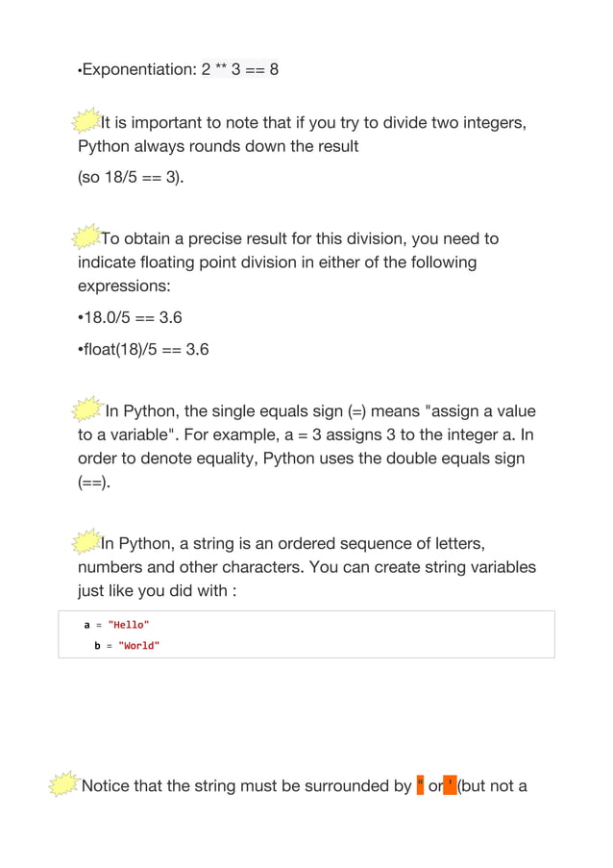
Task: Click variable b in the code block
Action: [97, 645]
